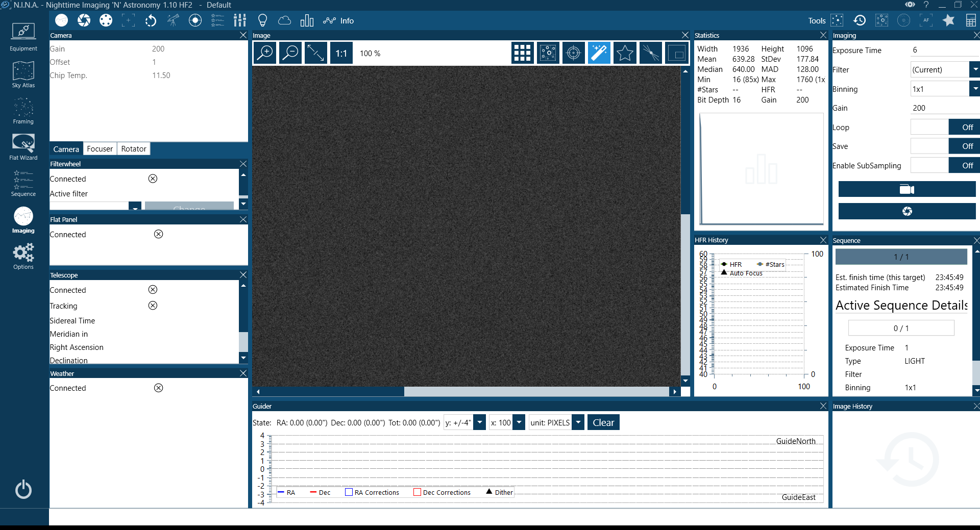980x530 pixels.
Task: Switch to the Focuser tab
Action: tap(100, 149)
